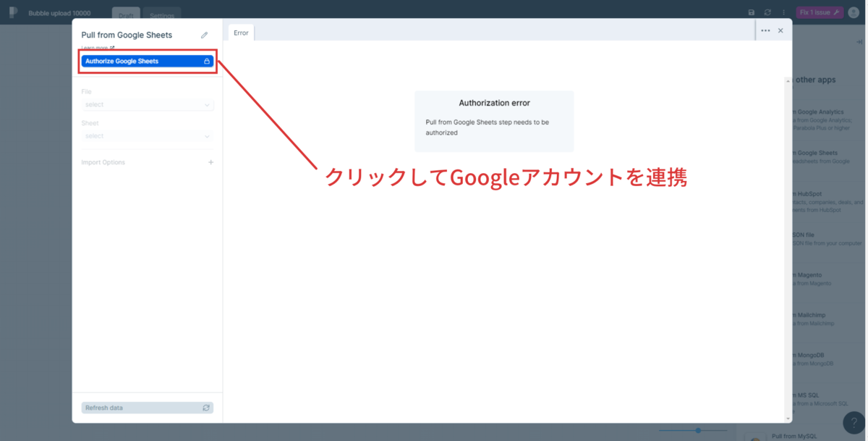The image size is (868, 441).
Task: Switch to the Settings tab
Action: pos(162,15)
